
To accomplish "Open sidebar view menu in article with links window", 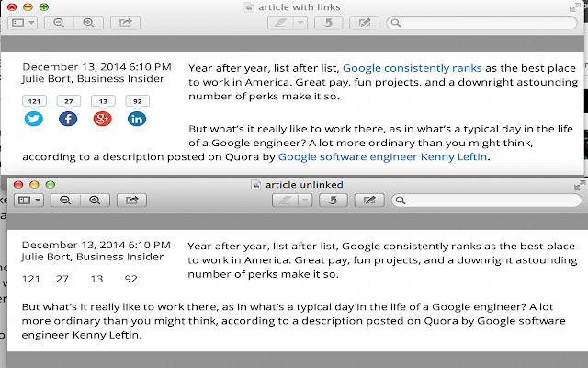I will pos(22,22).
